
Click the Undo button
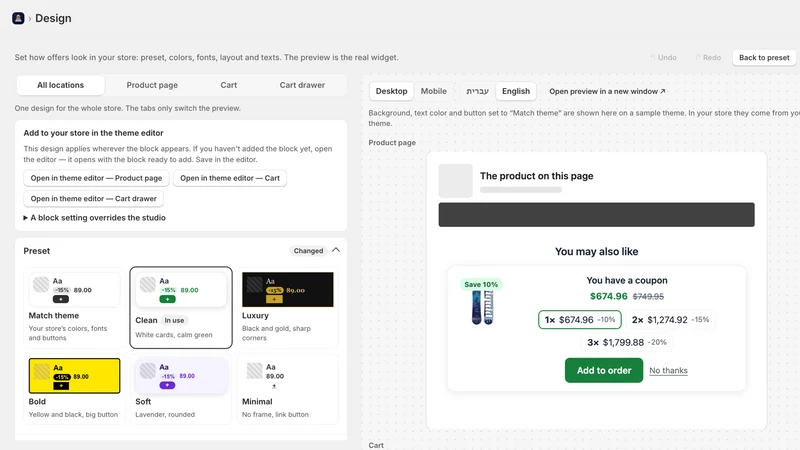coord(663,58)
